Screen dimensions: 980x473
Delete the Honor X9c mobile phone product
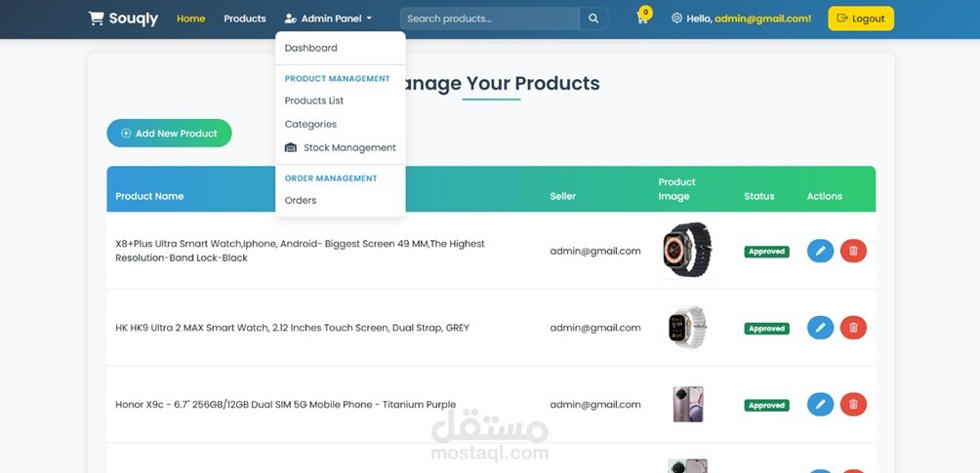853,405
